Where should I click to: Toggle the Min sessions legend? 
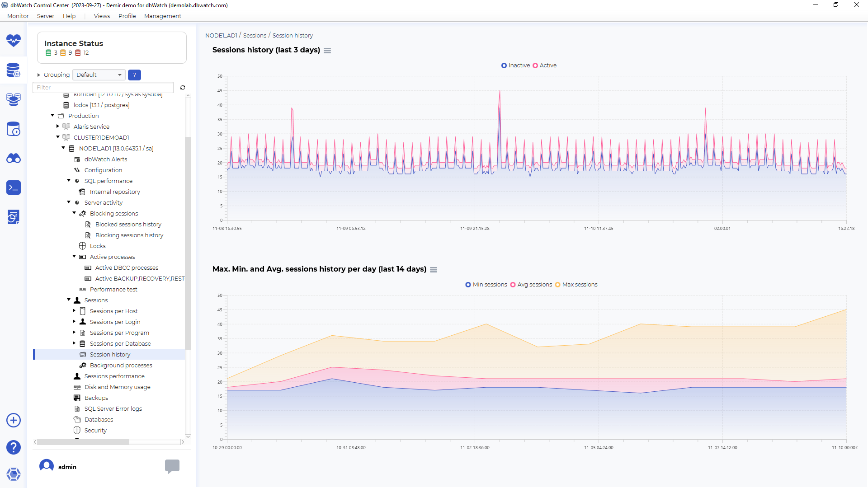click(486, 285)
